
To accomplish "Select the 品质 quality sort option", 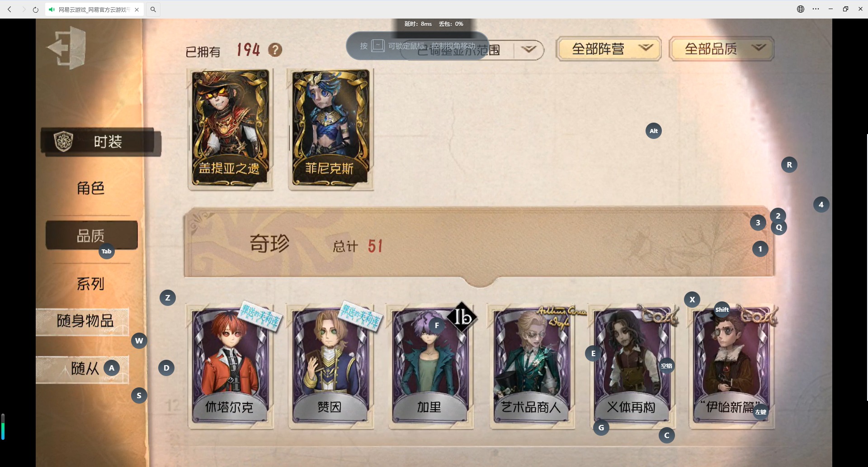I will point(92,235).
